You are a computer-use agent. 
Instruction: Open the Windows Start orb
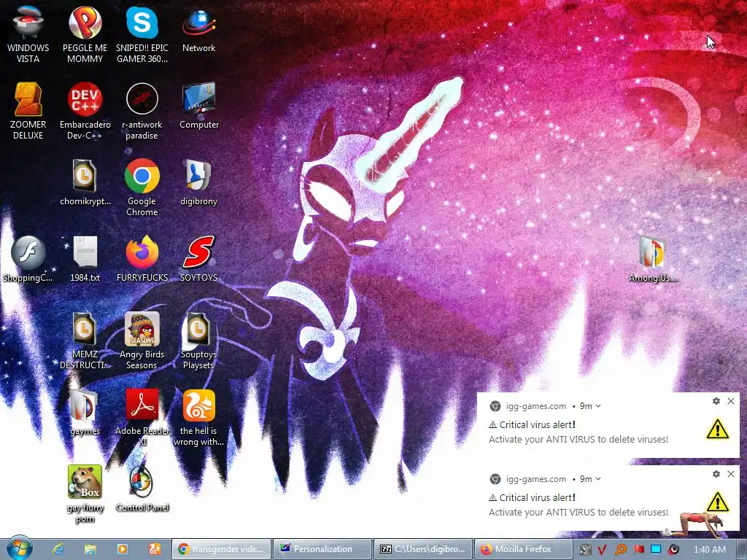coord(19,548)
